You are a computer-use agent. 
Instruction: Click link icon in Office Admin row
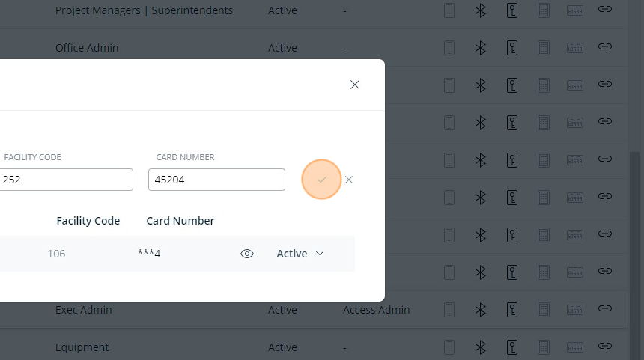[605, 47]
